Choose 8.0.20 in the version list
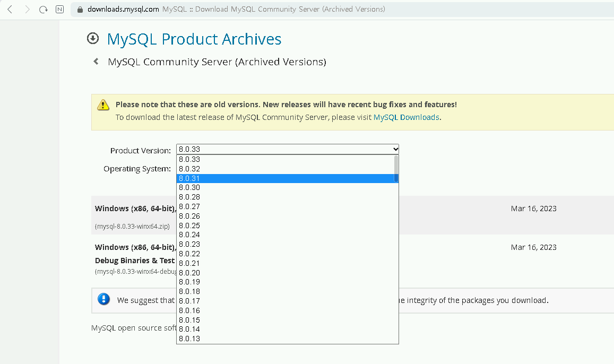Image resolution: width=614 pixels, height=364 pixels. [285, 272]
